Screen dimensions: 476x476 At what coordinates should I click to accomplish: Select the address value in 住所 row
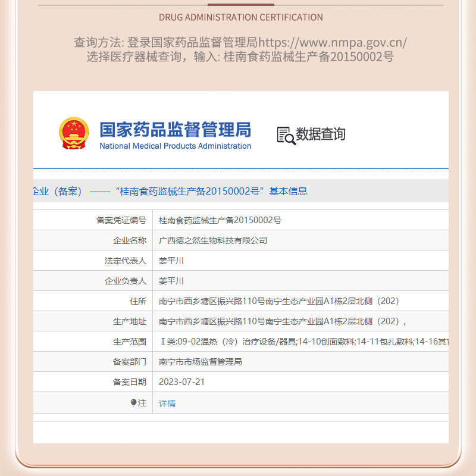point(279,301)
